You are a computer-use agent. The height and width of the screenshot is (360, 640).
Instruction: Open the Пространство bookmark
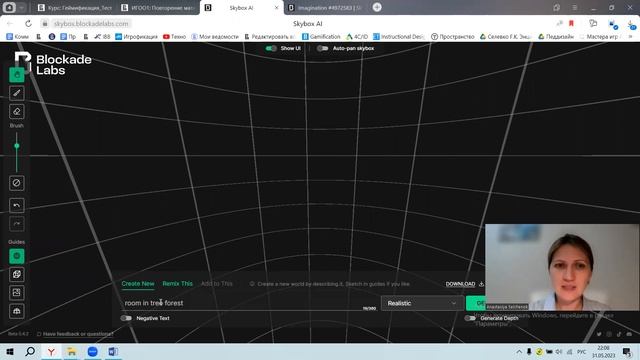click(453, 37)
